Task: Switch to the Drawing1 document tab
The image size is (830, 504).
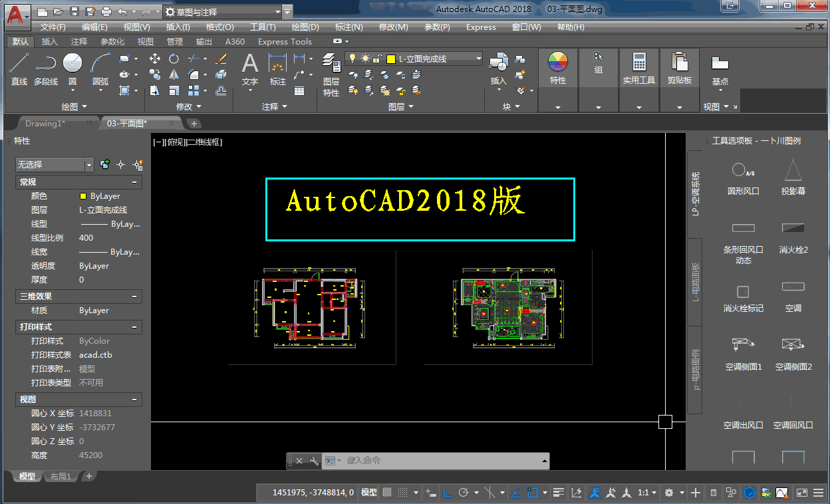Action: [x=45, y=124]
